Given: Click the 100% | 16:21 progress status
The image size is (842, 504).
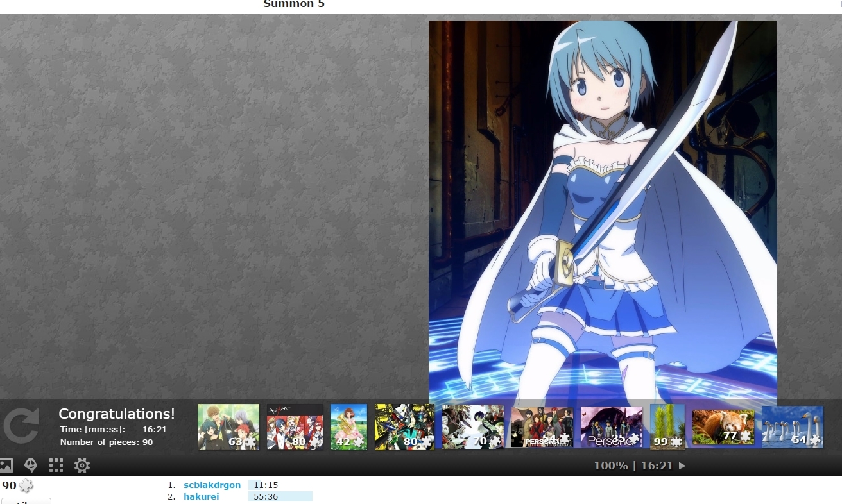Looking at the screenshot, I should coord(633,466).
